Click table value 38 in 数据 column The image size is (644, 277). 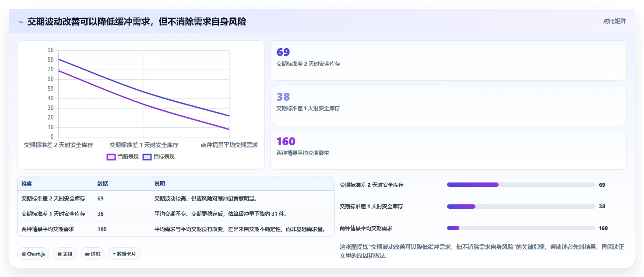(101, 214)
